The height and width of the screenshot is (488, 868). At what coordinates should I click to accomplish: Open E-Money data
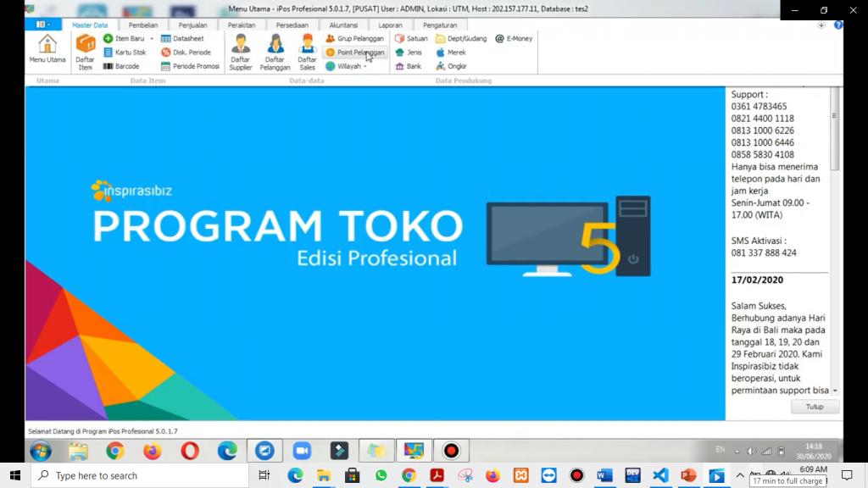514,38
